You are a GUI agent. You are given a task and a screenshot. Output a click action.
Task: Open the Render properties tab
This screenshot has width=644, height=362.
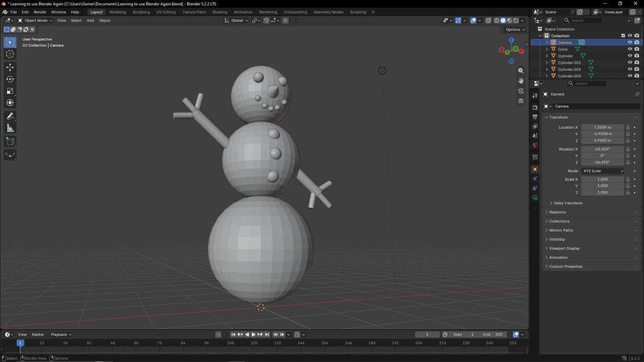535,107
